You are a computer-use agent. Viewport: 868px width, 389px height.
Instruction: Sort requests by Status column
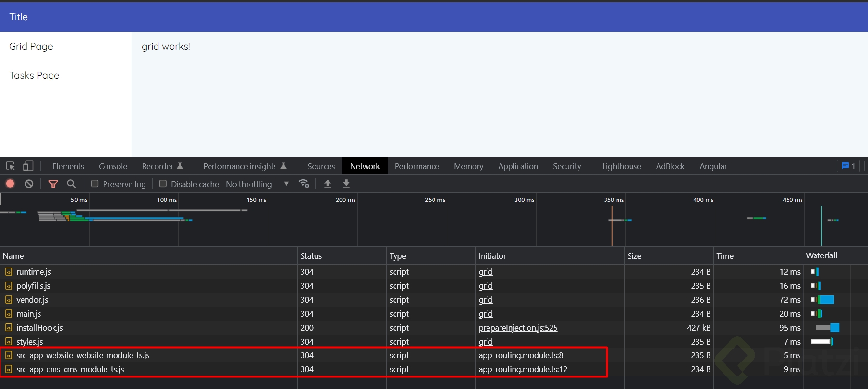click(x=342, y=256)
